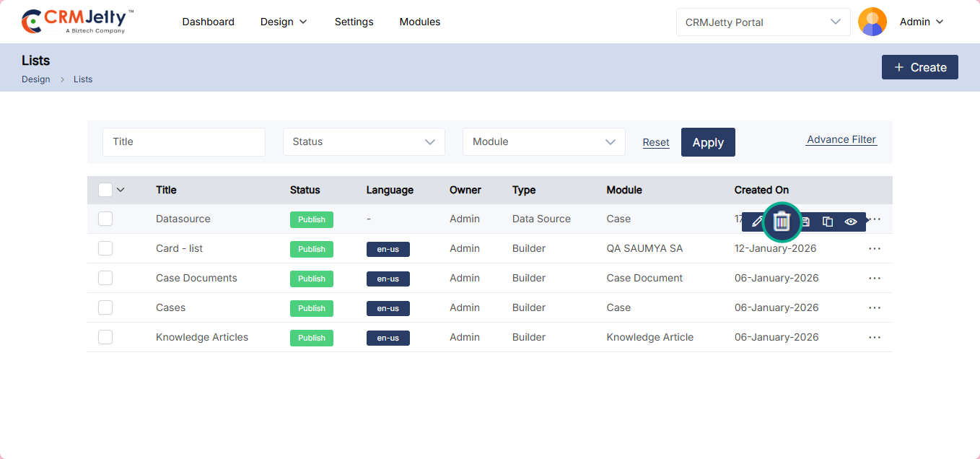Image resolution: width=980 pixels, height=459 pixels.
Task: Open three-dot actions menu for Cases row
Action: (x=875, y=307)
